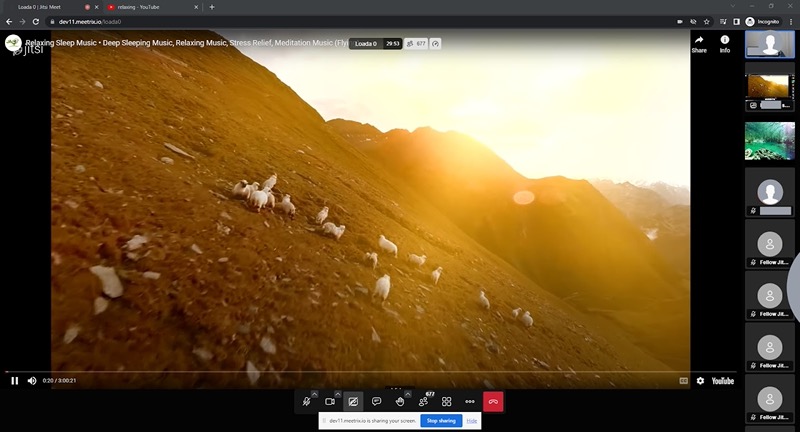Screen dimensions: 800x432
Task: Mute the YouTube video volume
Action: coord(32,380)
